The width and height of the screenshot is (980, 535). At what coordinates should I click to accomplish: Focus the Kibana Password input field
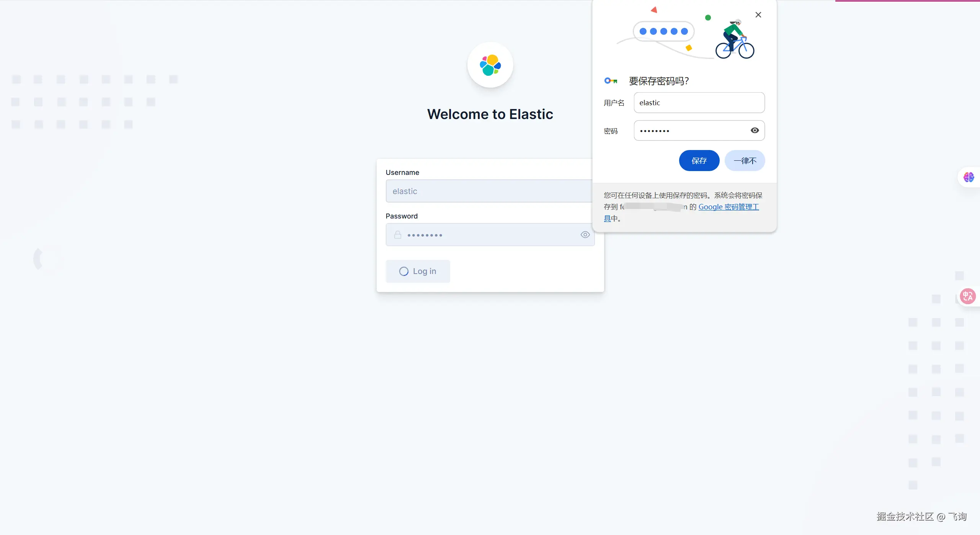coord(490,235)
